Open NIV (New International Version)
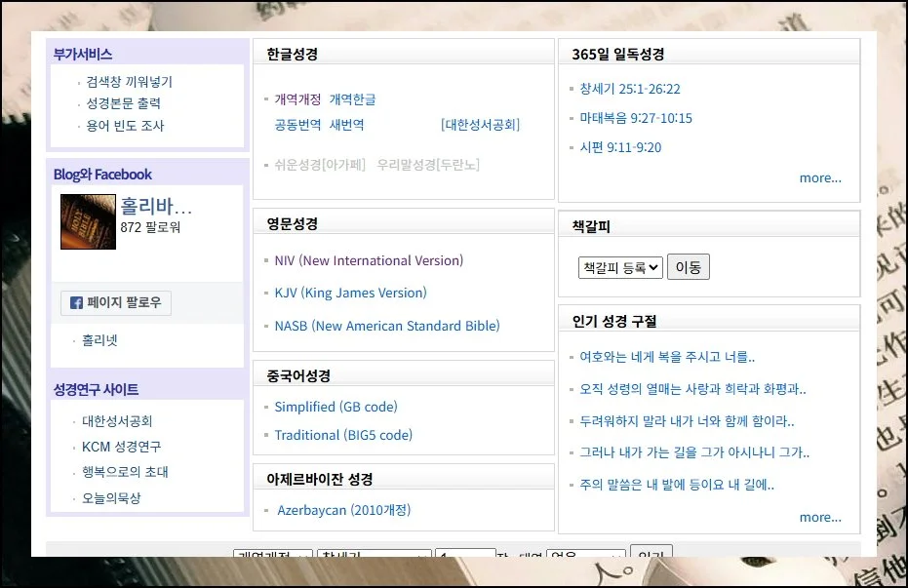 point(369,260)
